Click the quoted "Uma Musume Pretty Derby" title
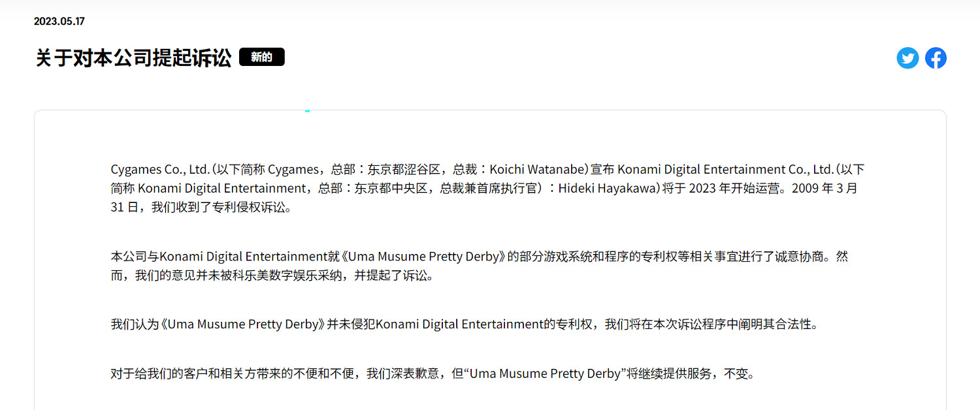This screenshot has height=410, width=980. pyautogui.click(x=544, y=374)
